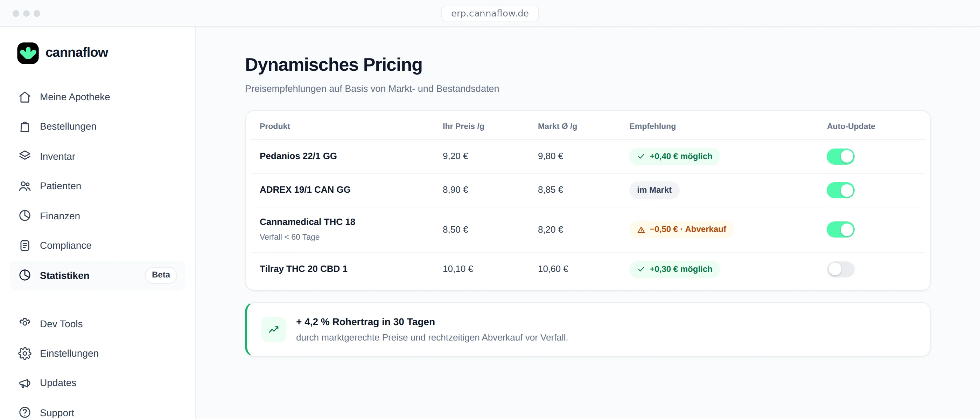The height and width of the screenshot is (419, 980).
Task: Click the 'durch marktgerechte Preise' description line
Action: click(x=432, y=337)
